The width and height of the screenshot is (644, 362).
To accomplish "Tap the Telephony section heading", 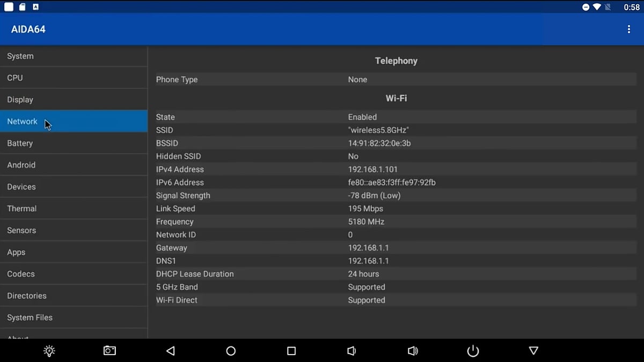I will click(396, 61).
